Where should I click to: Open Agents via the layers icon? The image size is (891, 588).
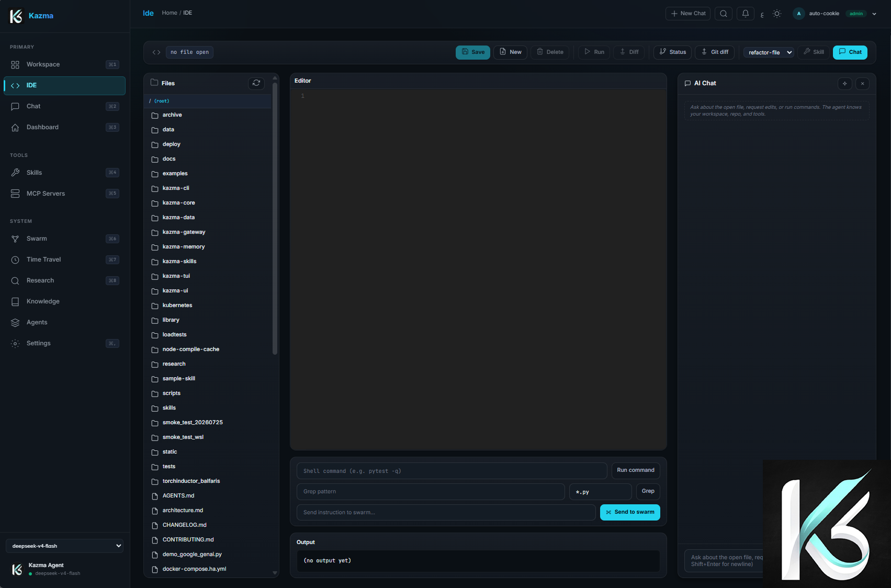15,322
